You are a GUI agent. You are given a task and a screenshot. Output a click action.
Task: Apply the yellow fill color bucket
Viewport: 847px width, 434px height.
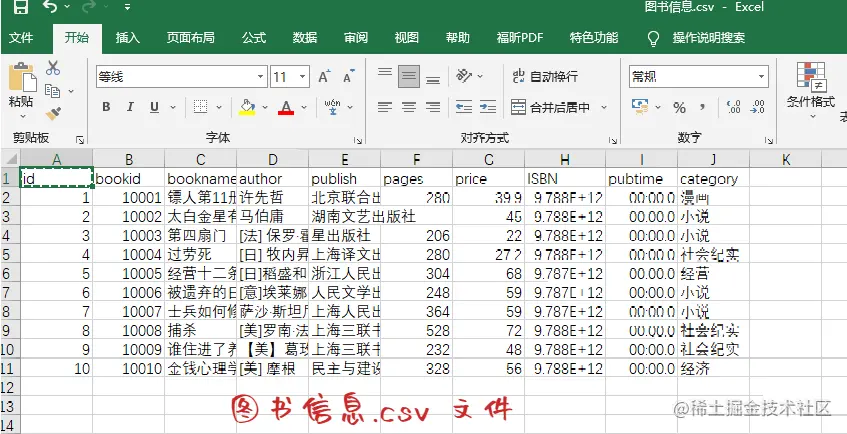click(247, 107)
